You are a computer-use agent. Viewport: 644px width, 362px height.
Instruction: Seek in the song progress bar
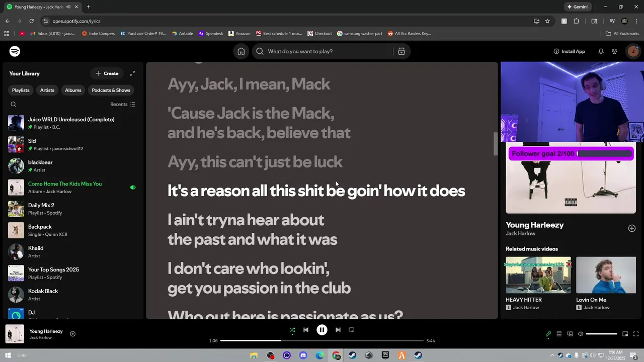[x=322, y=340]
